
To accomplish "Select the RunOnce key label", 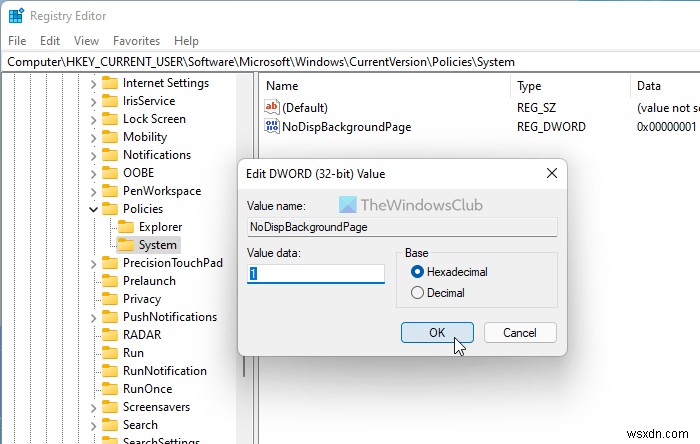I will coord(147,389).
